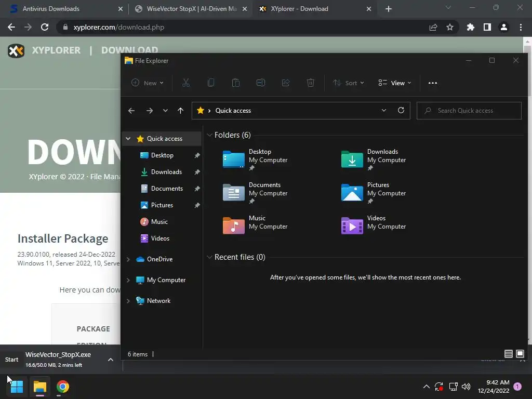Click the Cut icon in File Explorer toolbar
Image resolution: width=532 pixels, height=399 pixels.
[186, 83]
